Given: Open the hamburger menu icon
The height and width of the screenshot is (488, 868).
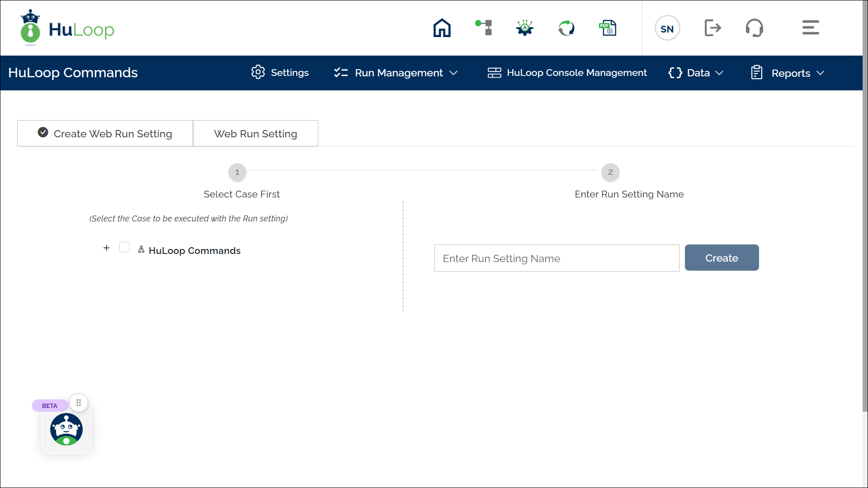Looking at the screenshot, I should click(810, 28).
